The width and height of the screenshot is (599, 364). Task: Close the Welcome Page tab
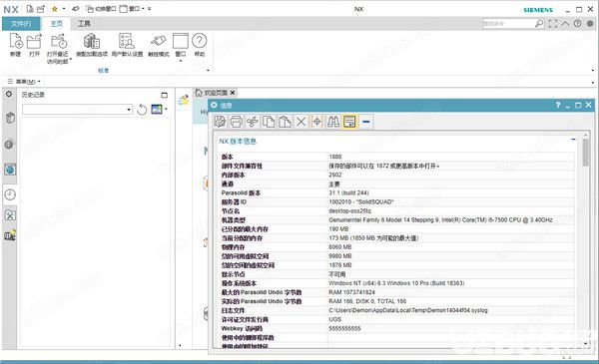coord(233,93)
